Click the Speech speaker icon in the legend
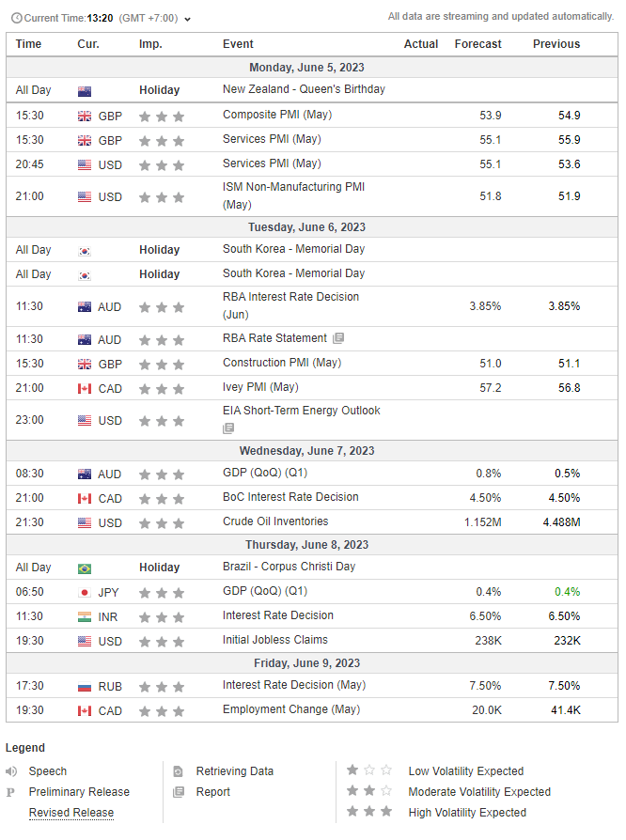 tap(12, 771)
